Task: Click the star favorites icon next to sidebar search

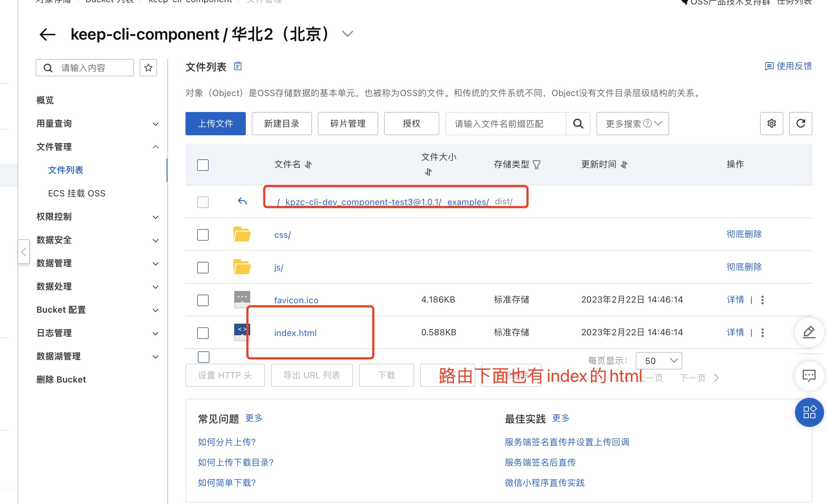Action: click(148, 68)
